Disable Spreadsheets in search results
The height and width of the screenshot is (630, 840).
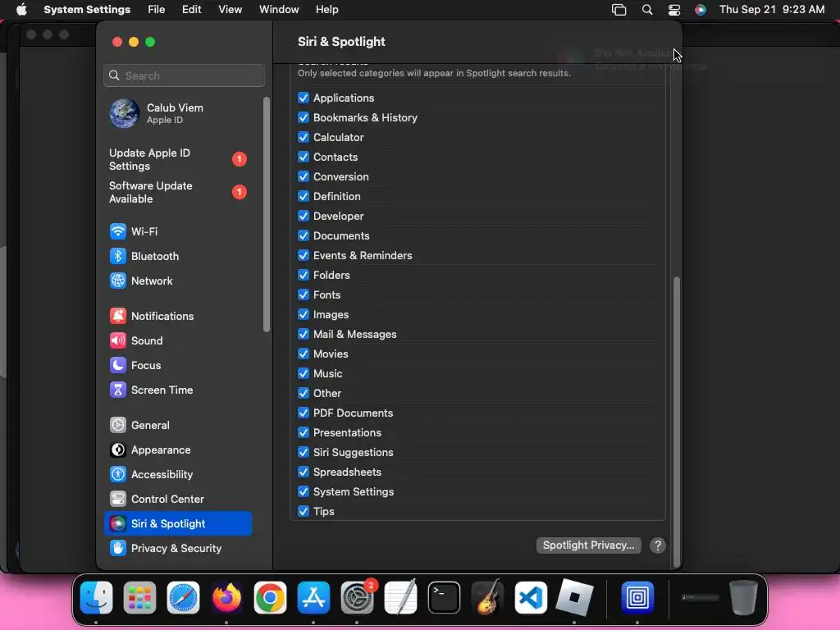point(304,472)
